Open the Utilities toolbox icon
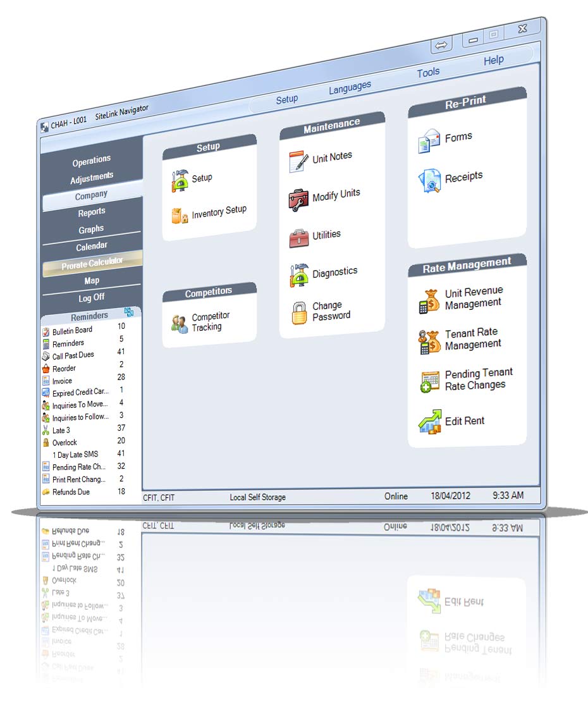 [298, 238]
